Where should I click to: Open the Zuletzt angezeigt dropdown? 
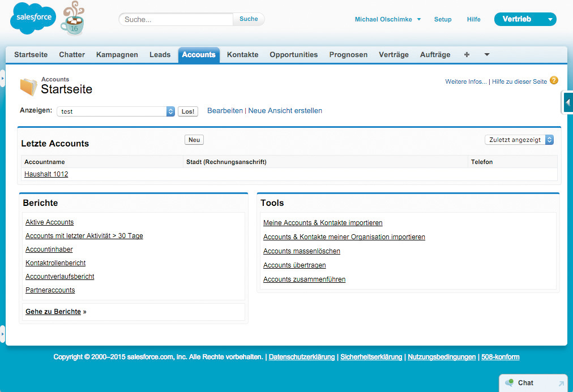[519, 140]
